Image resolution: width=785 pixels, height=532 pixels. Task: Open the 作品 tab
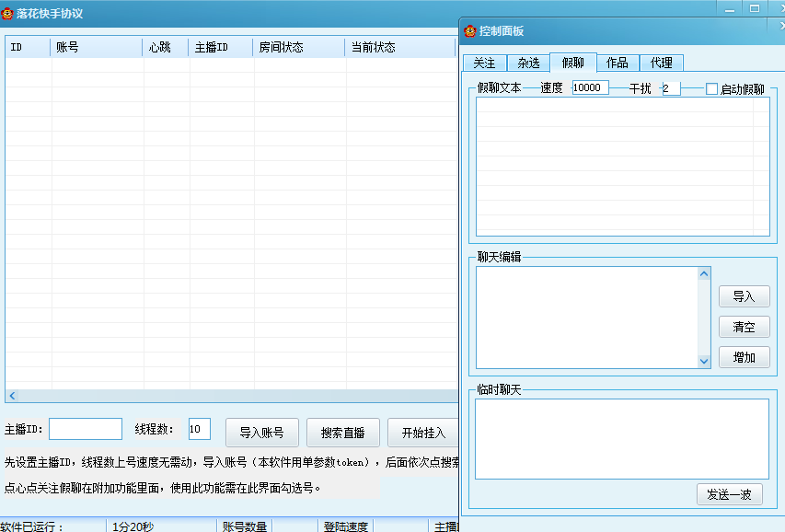(618, 64)
